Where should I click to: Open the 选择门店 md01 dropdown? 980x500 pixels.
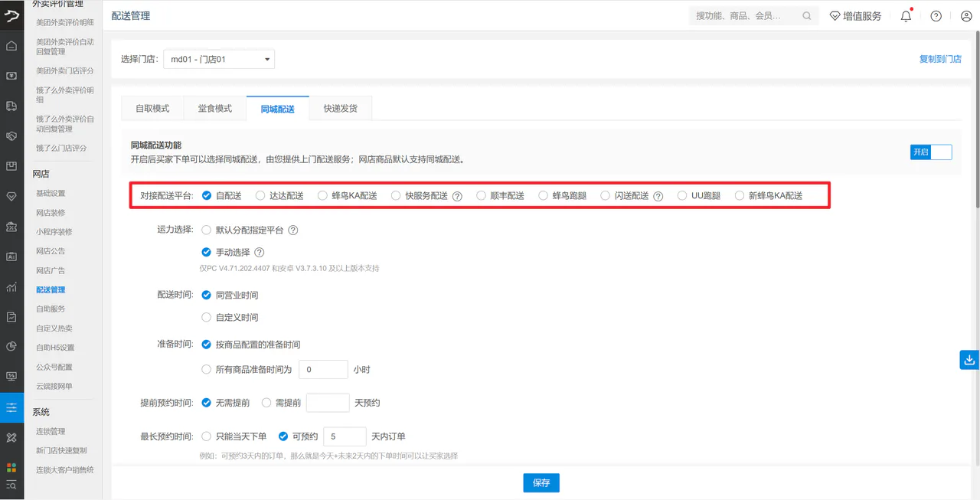click(x=219, y=59)
